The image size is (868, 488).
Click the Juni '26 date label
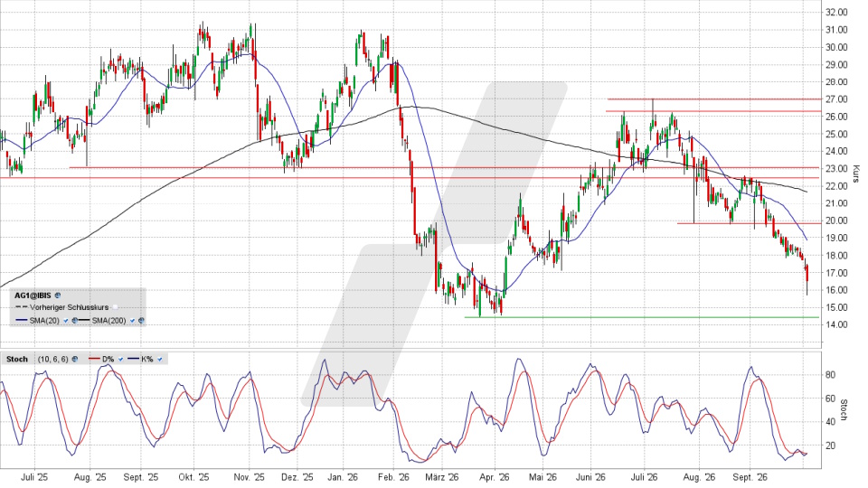point(590,477)
